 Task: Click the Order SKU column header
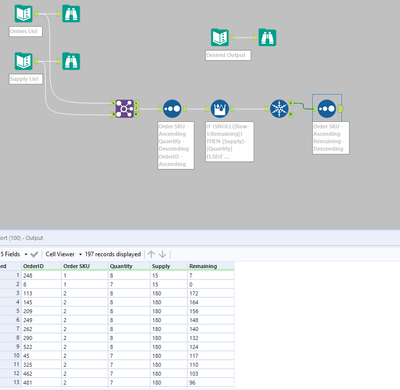coord(85,266)
